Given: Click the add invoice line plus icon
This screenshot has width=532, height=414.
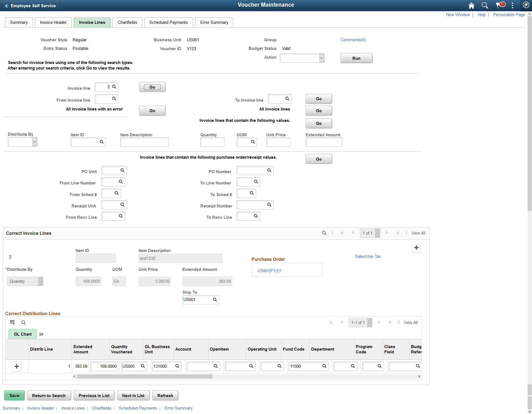Looking at the screenshot, I should pos(416,248).
